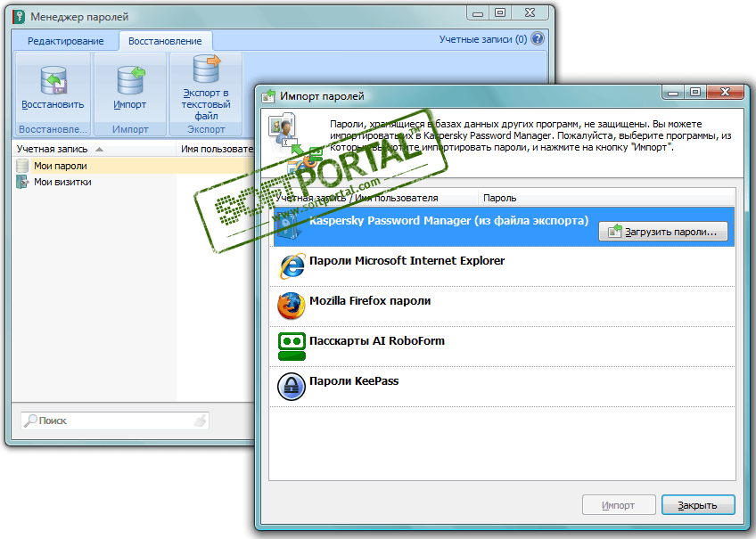The image size is (756, 539).
Task: Select Kaspersky Password Manager (из файла экспорта) row
Action: [x=504, y=227]
